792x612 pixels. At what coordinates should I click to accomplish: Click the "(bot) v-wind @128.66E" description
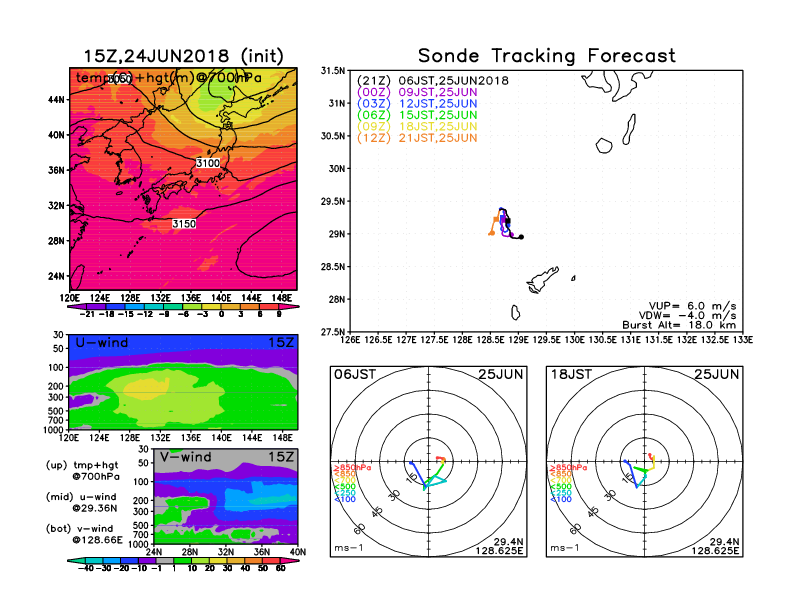(84, 534)
